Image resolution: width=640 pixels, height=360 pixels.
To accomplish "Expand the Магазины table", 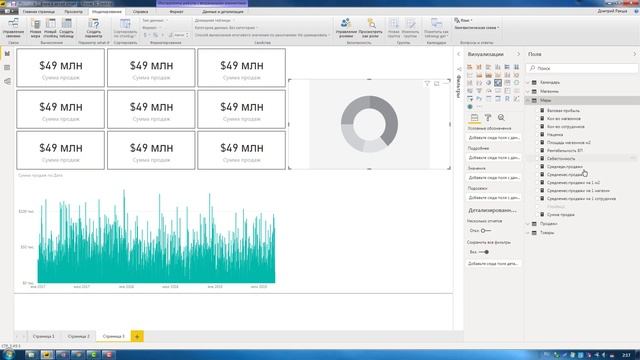I will (x=528, y=91).
